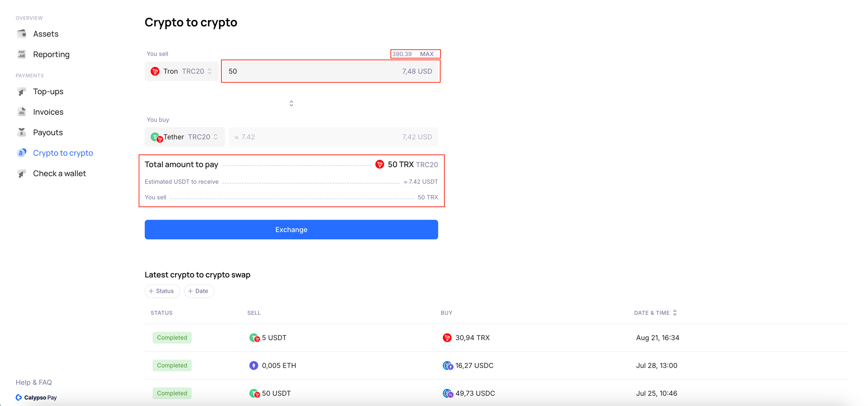Image resolution: width=868 pixels, height=406 pixels.
Task: Add the Date filter
Action: (x=199, y=291)
